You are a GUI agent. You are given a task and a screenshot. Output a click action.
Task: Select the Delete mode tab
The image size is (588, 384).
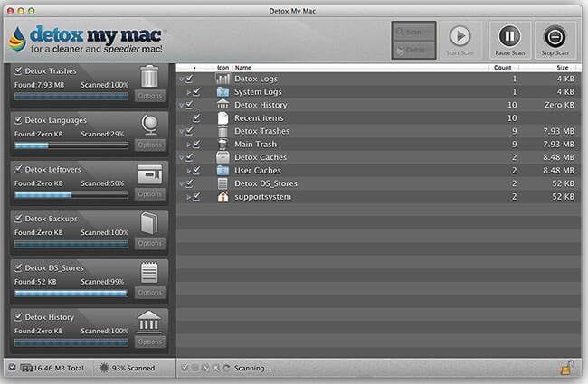click(413, 50)
